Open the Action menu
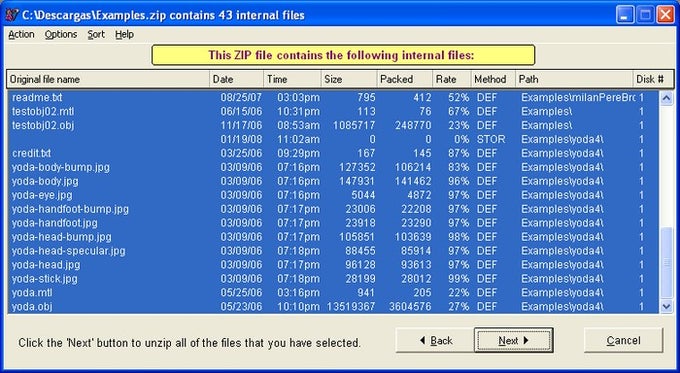 [x=21, y=34]
